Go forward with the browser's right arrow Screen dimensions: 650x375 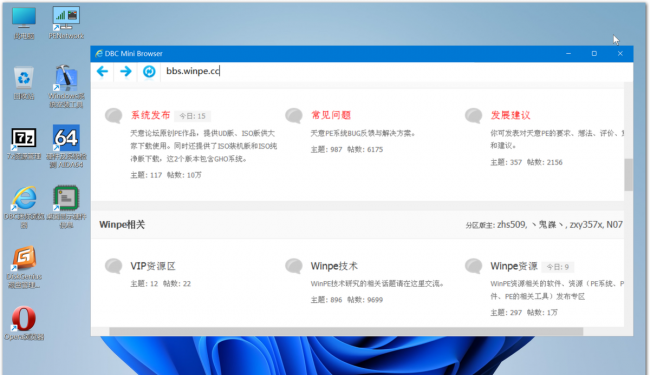pyautogui.click(x=126, y=71)
